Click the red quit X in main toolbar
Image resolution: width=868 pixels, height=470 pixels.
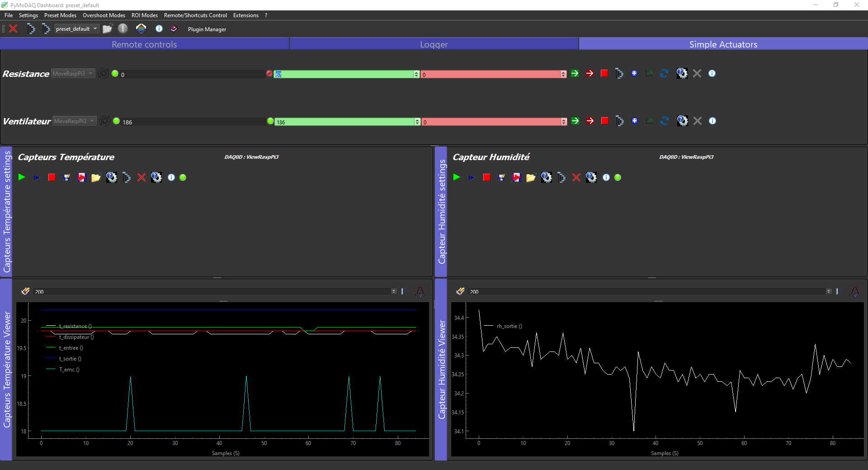click(13, 28)
